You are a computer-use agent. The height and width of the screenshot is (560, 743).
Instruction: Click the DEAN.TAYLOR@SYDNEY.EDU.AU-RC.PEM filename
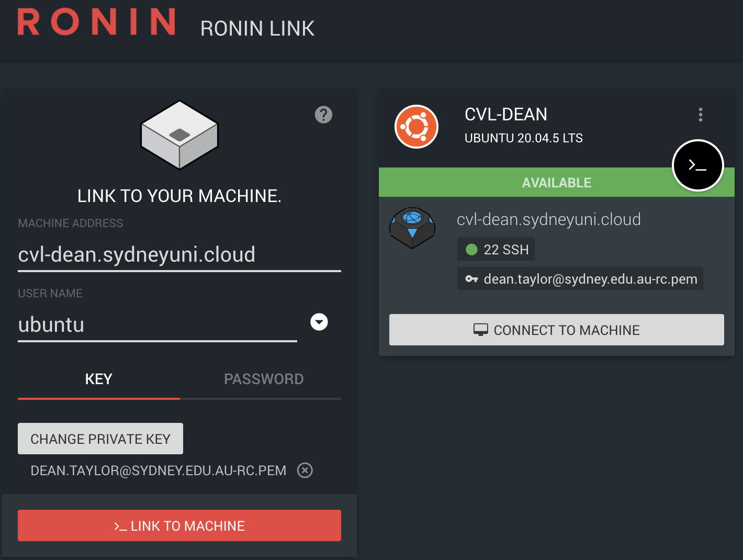159,471
